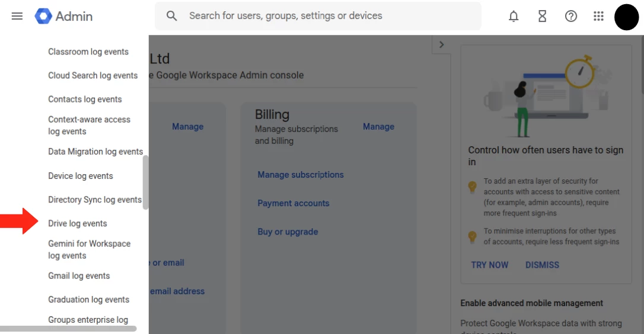Open Gmail log events
This screenshot has width=644, height=334.
79,276
